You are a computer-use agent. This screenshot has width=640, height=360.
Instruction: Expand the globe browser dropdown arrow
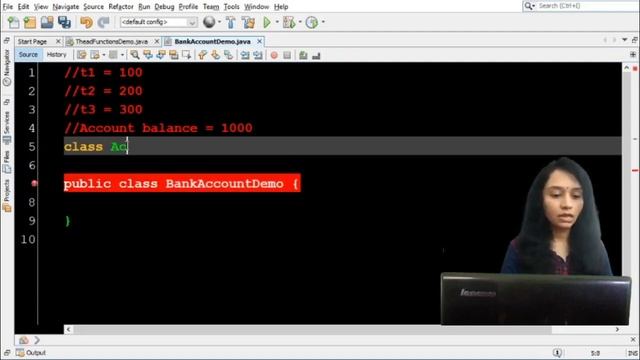point(220,22)
